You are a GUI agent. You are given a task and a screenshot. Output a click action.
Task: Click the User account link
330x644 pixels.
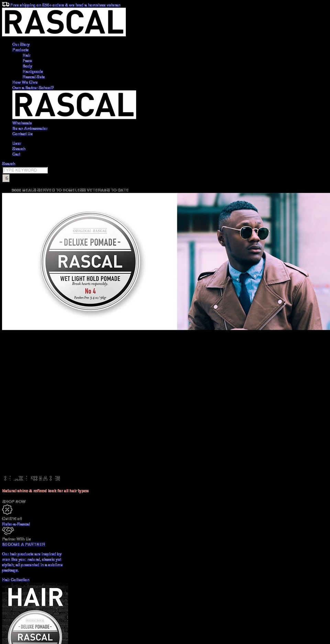click(17, 143)
